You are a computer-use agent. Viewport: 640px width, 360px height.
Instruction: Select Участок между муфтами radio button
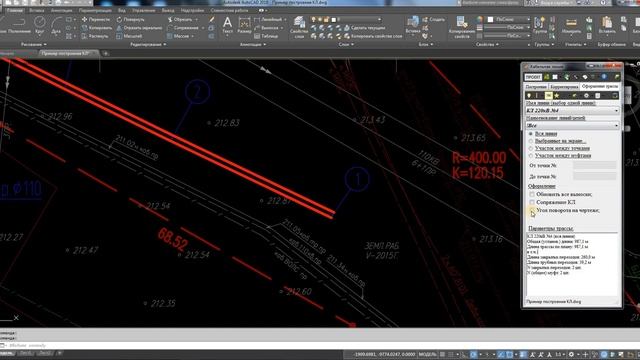pyautogui.click(x=531, y=156)
